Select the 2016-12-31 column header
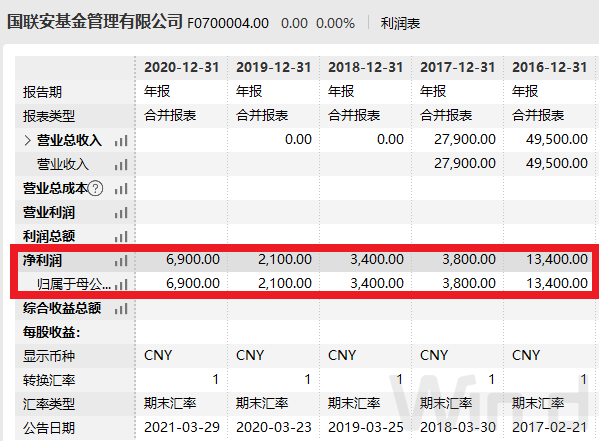This screenshot has width=599, height=441. click(550, 67)
